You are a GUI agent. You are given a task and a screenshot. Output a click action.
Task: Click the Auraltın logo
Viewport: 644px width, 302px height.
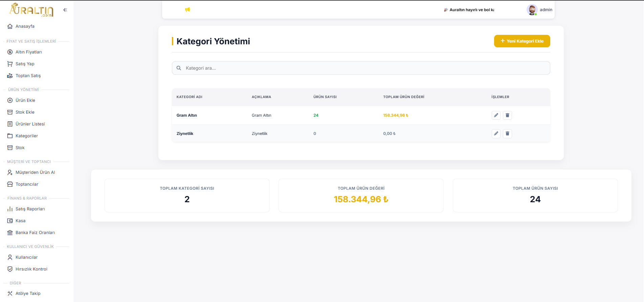[31, 10]
